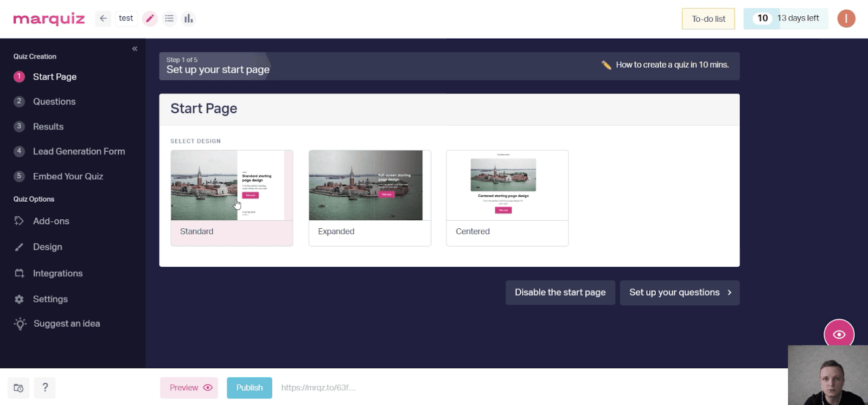Open Embed Your Quiz step
868x405 pixels.
68,177
